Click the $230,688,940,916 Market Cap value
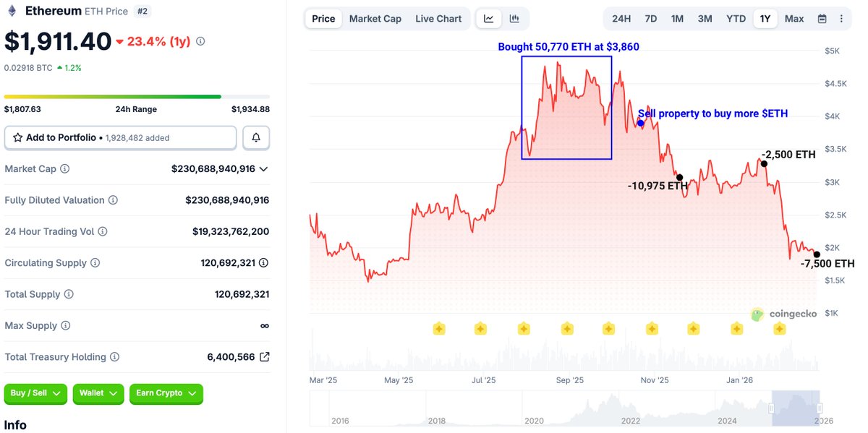 coord(213,168)
